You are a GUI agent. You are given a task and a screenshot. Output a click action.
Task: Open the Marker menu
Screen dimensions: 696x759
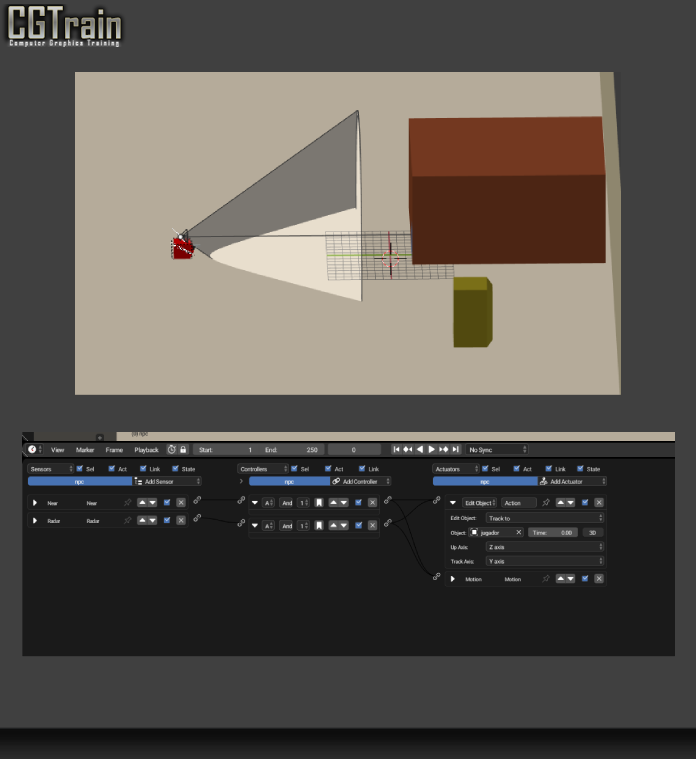[85, 450]
